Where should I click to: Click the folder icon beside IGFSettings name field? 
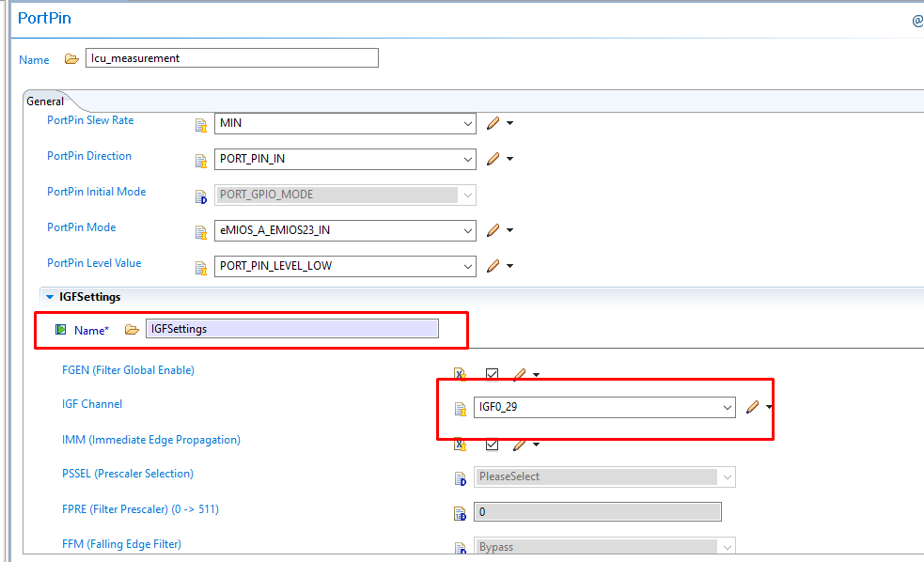point(131,329)
